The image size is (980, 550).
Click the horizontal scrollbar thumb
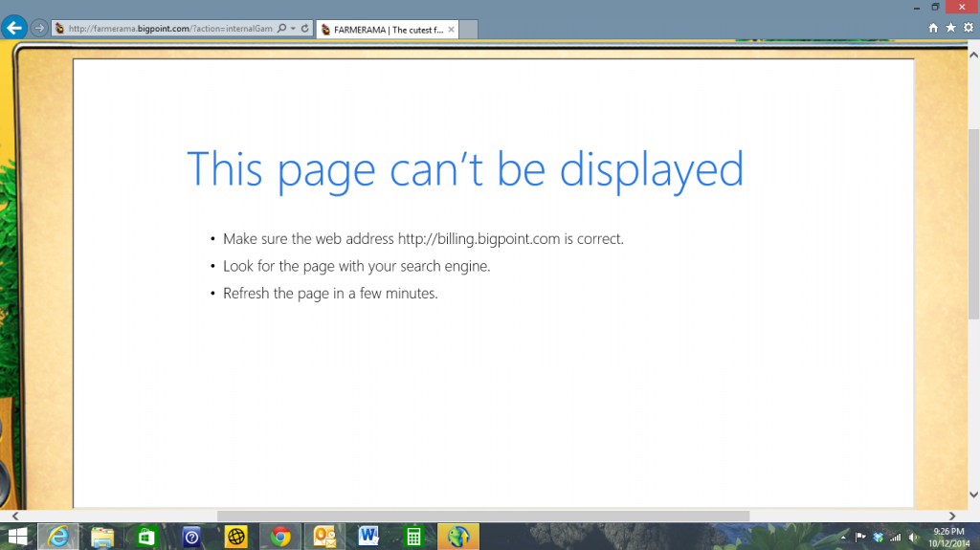coord(483,517)
